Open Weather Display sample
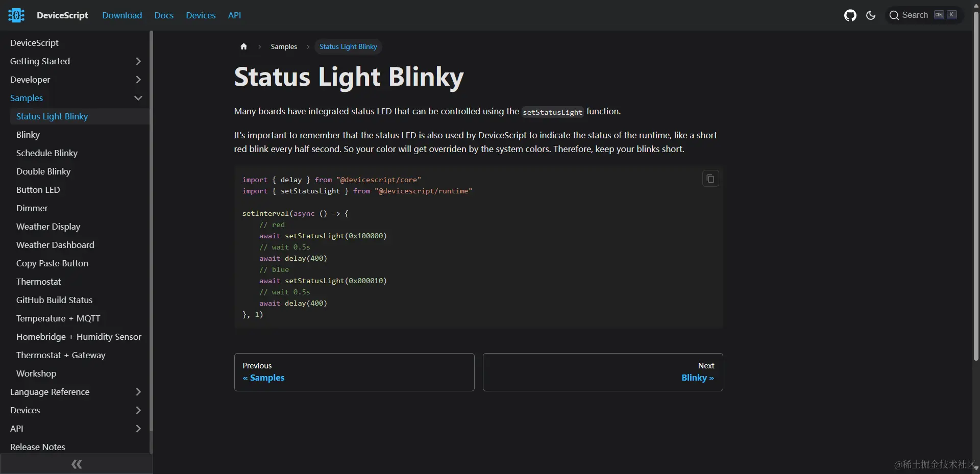 point(48,227)
